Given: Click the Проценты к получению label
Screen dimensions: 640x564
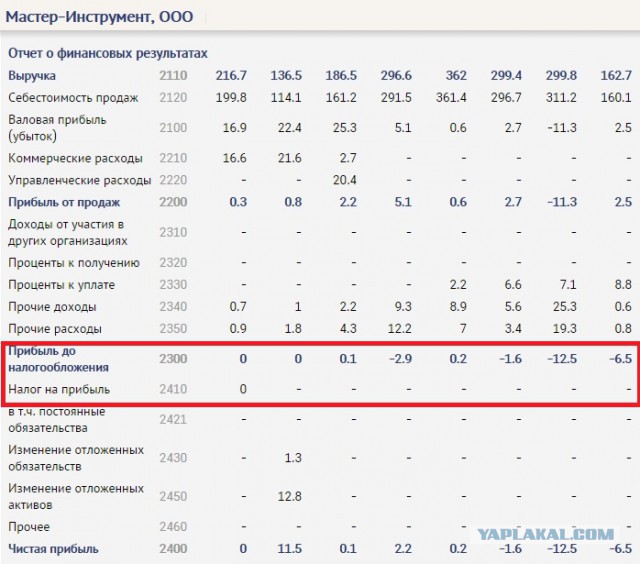Looking at the screenshot, I should coord(74,262).
